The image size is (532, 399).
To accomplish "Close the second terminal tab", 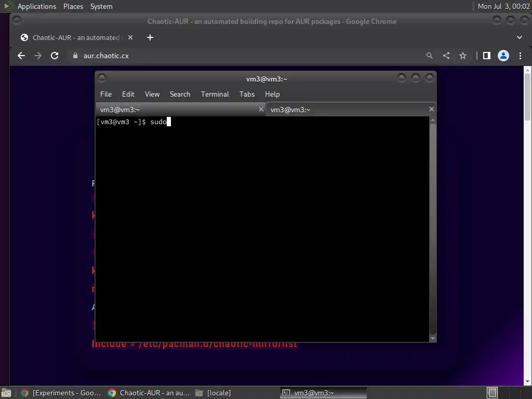I will pos(432,109).
